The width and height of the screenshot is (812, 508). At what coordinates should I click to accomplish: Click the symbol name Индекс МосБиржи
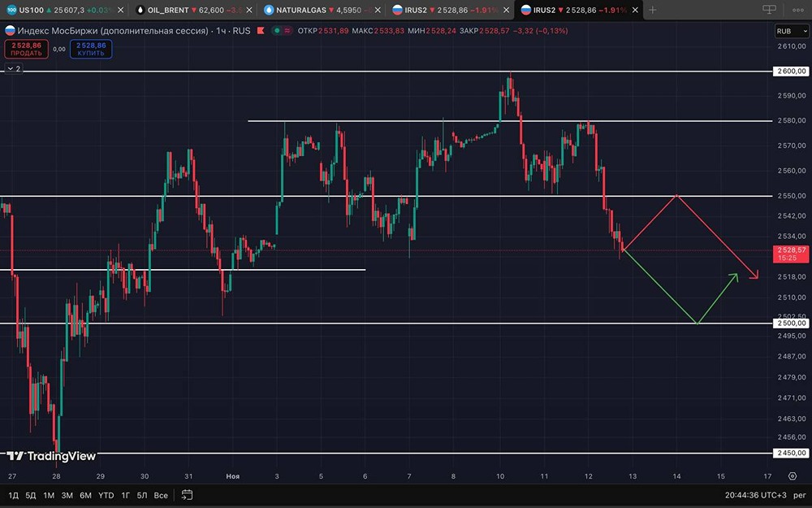pos(113,31)
